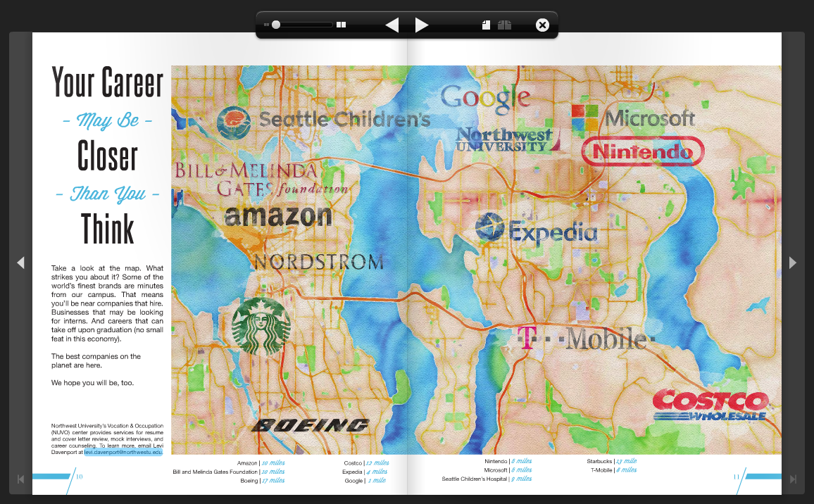Switch to single-page view
The width and height of the screenshot is (814, 504).
click(x=485, y=24)
